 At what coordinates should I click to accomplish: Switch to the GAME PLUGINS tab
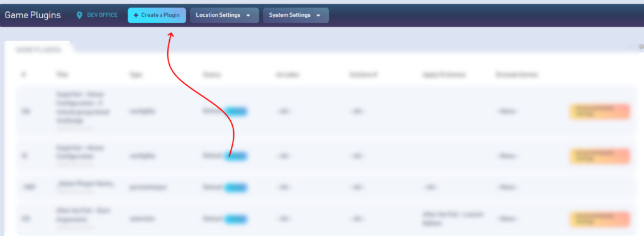pyautogui.click(x=38, y=50)
